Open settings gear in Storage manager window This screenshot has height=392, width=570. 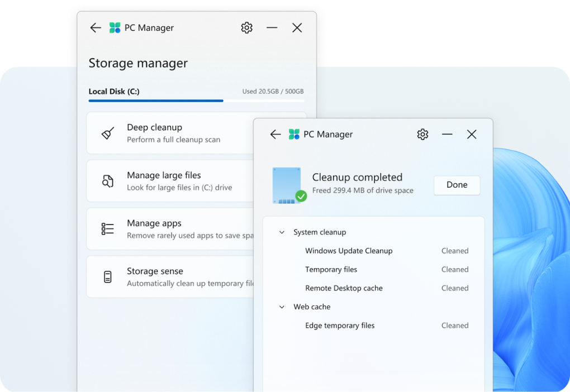click(x=246, y=28)
